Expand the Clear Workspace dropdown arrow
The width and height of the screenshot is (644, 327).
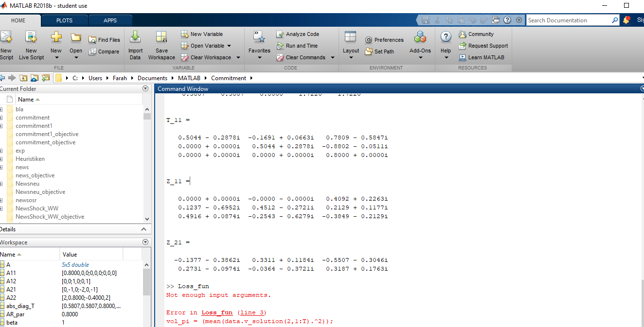[238, 58]
